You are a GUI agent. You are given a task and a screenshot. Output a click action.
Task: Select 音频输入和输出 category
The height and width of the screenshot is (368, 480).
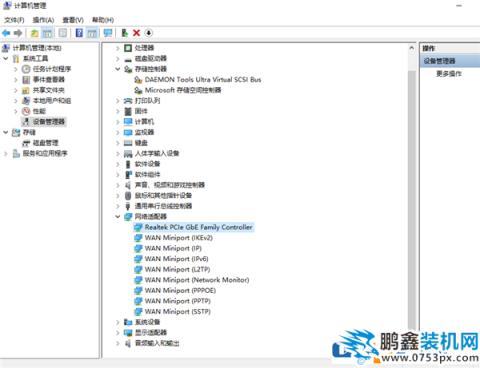[x=157, y=343]
